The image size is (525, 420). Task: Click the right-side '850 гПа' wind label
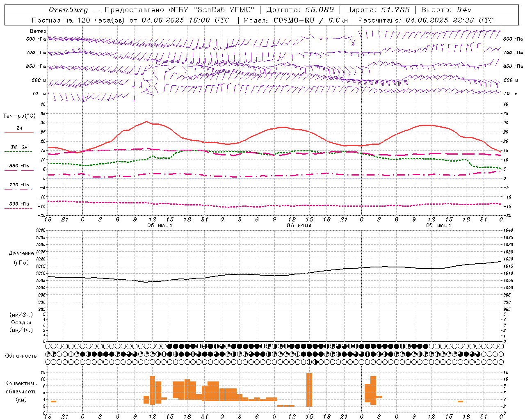click(513, 66)
